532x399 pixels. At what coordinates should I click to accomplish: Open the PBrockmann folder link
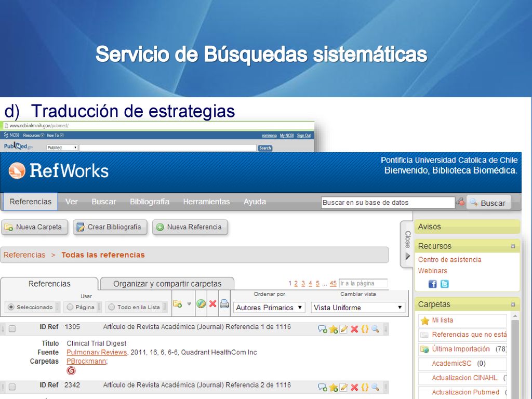[86, 361]
